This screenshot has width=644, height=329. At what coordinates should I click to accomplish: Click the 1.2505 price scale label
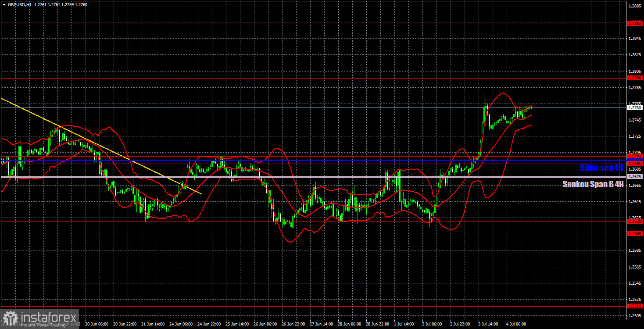635,315
